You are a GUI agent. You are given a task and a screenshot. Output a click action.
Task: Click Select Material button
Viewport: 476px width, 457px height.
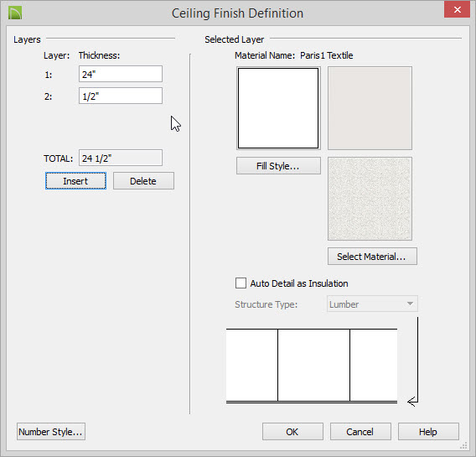[372, 257]
